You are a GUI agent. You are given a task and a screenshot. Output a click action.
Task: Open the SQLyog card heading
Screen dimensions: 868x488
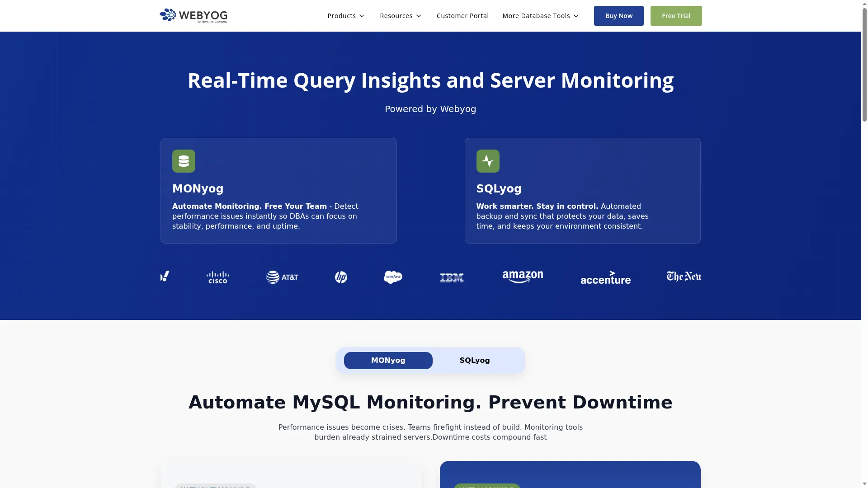(499, 189)
